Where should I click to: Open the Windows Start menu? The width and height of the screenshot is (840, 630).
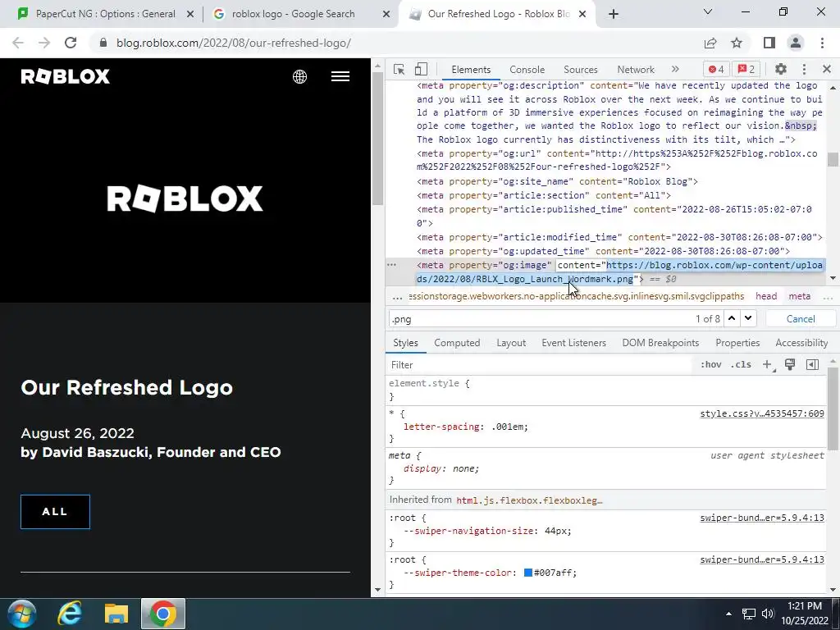[x=22, y=614]
